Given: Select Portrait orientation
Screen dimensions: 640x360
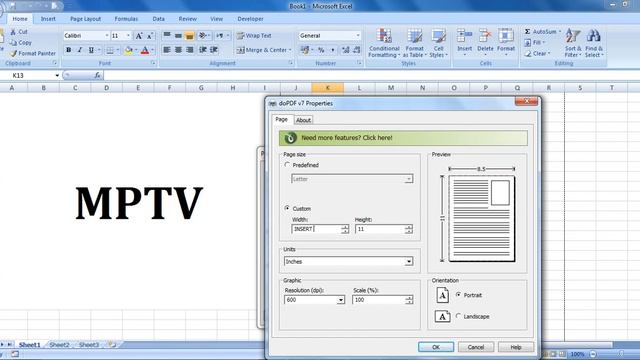Looking at the screenshot, I should click(x=458, y=295).
